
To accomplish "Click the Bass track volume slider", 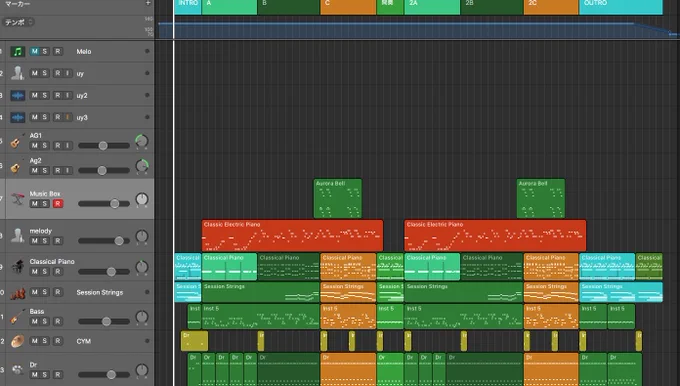I will (x=104, y=321).
